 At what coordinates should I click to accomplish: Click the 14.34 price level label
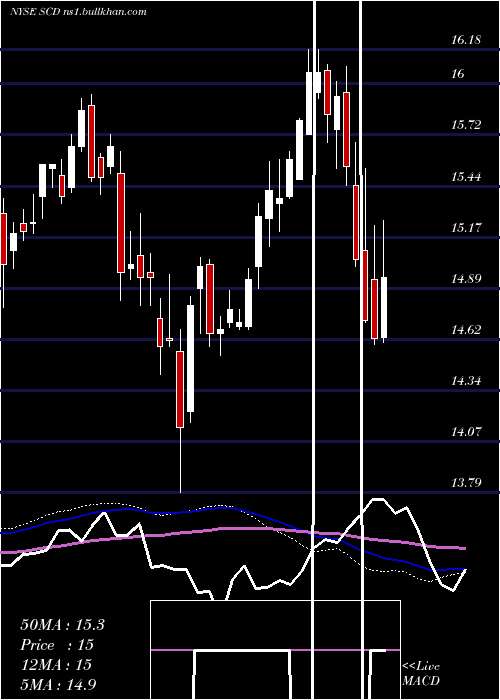click(466, 381)
